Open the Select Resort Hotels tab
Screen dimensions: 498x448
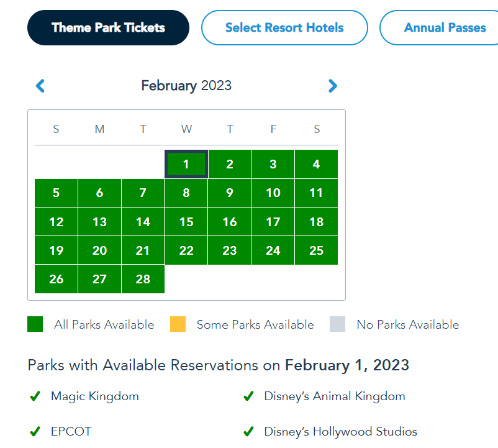tap(284, 28)
